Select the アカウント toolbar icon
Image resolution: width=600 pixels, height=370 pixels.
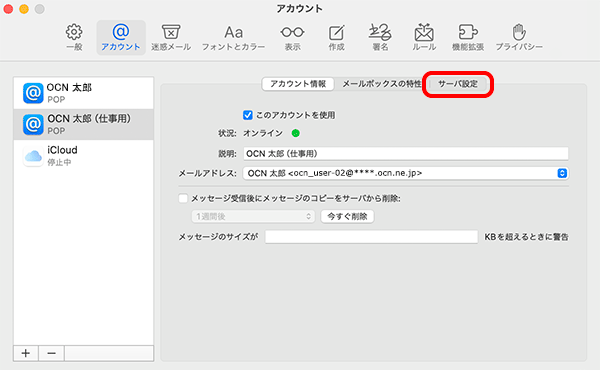[x=121, y=37]
